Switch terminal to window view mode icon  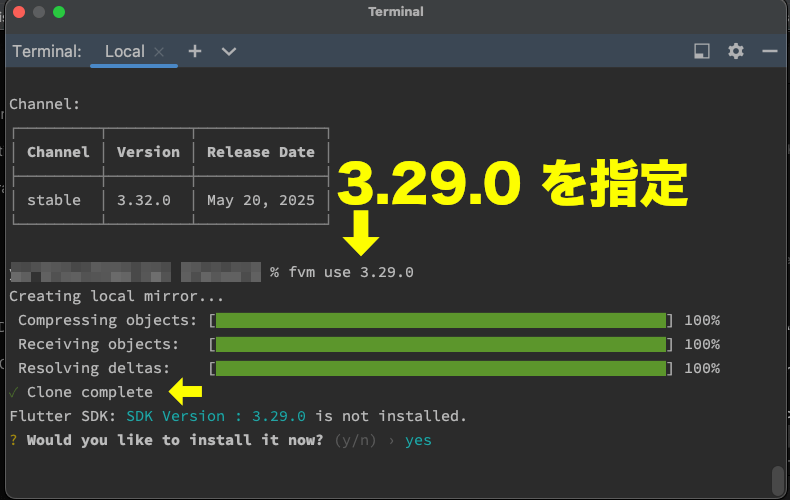pyautogui.click(x=702, y=51)
